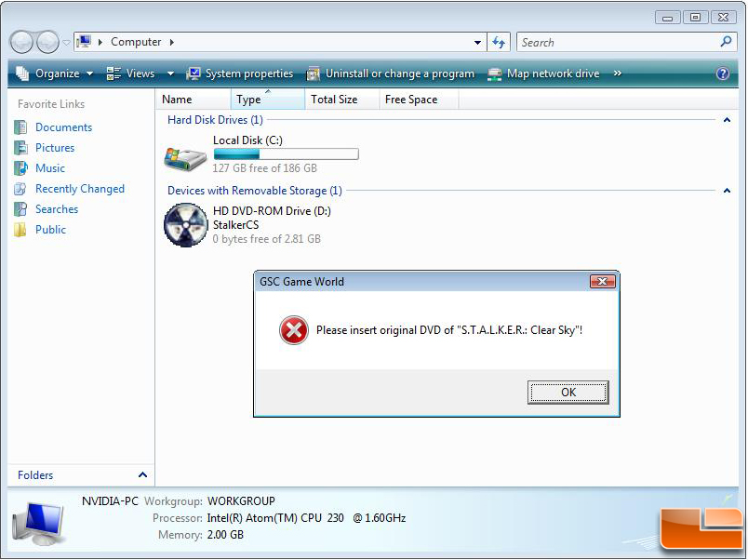Click in the Search input field
Image resolution: width=748 pixels, height=560 pixels.
click(614, 42)
